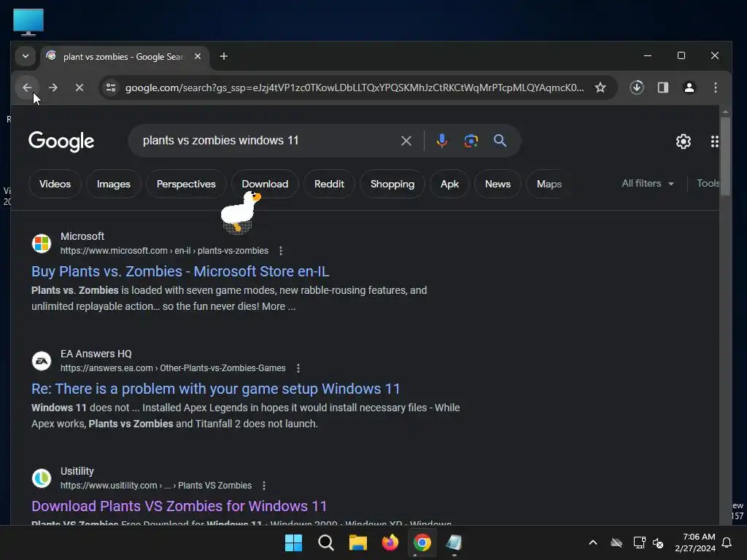Expand the All filters dropdown
Viewport: 747px width, 560px height.
coord(648,183)
